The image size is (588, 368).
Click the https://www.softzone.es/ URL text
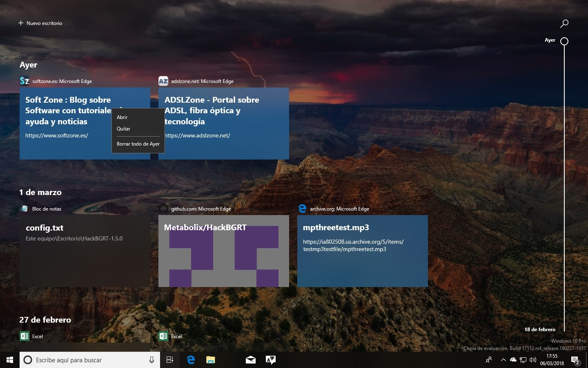click(x=57, y=135)
